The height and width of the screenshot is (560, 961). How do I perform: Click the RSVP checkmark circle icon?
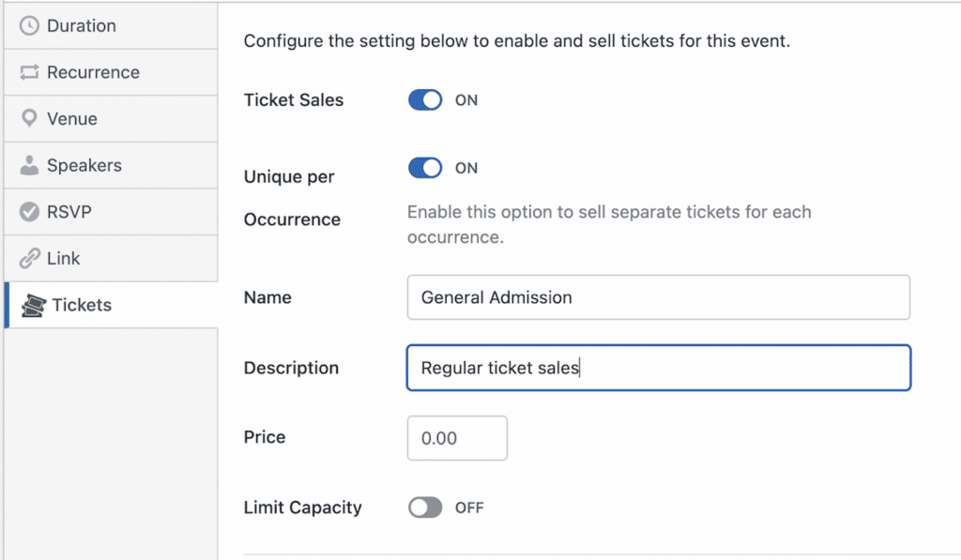(x=29, y=212)
